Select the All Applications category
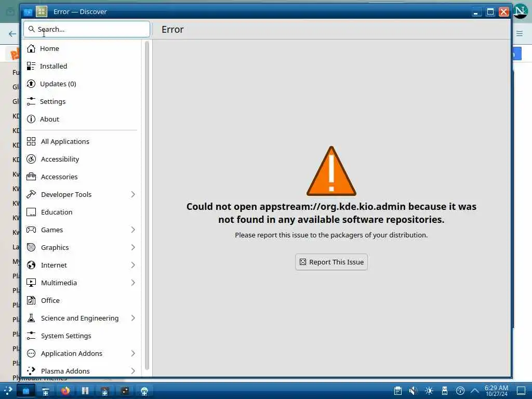This screenshot has height=399, width=532. (82, 141)
